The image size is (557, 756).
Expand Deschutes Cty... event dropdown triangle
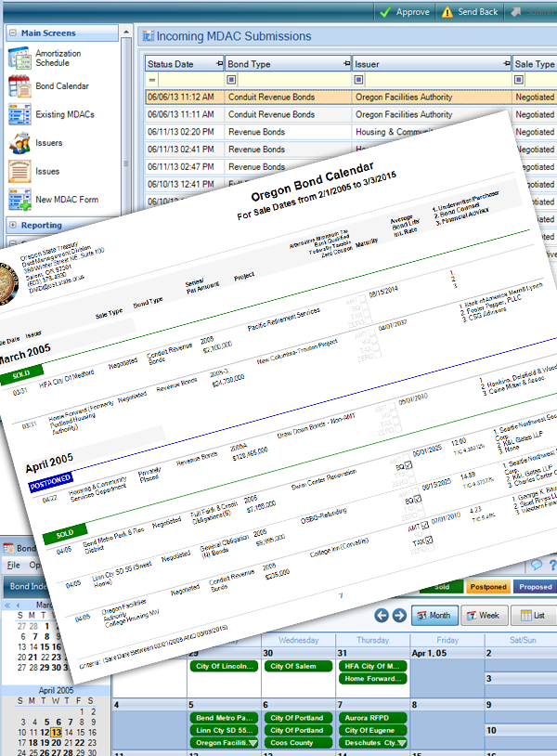(x=402, y=743)
